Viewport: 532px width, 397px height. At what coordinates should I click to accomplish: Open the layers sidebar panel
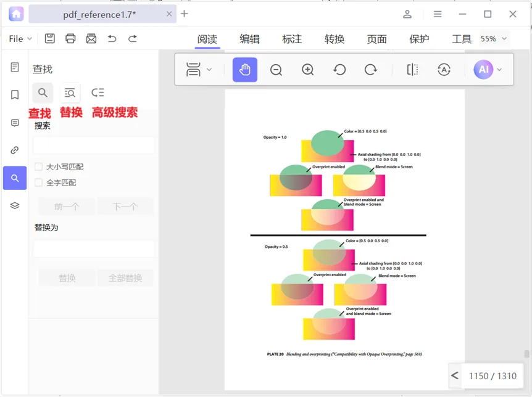coord(15,205)
